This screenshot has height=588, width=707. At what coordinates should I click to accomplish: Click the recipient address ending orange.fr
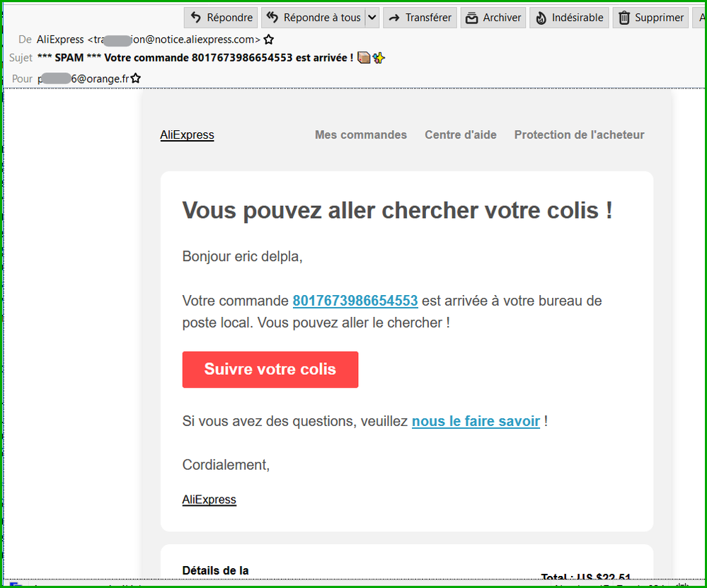point(83,79)
